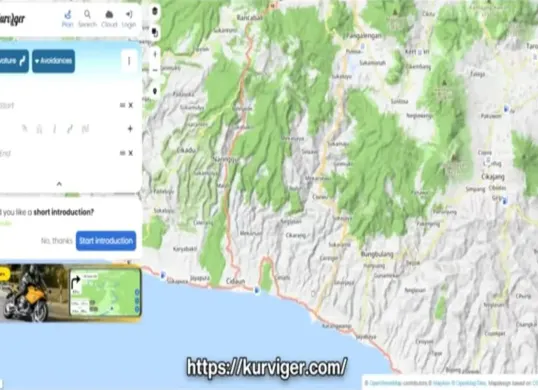Screen dimensions: 538x390
Task: Open the Plan tab
Action: click(x=68, y=19)
